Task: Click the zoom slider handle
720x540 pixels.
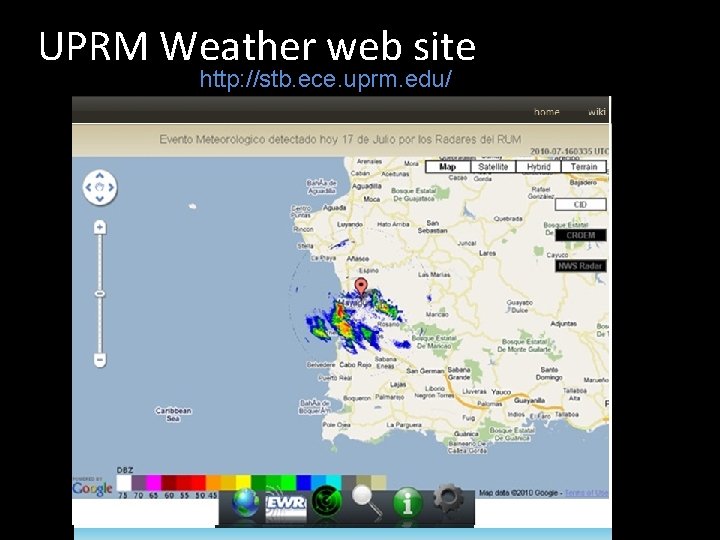Action: [x=100, y=294]
